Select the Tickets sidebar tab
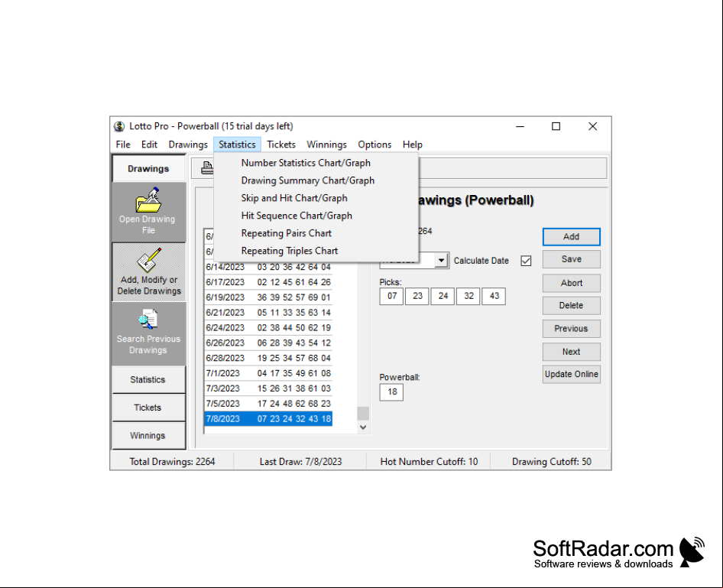Viewport: 723px width, 588px height. [148, 408]
